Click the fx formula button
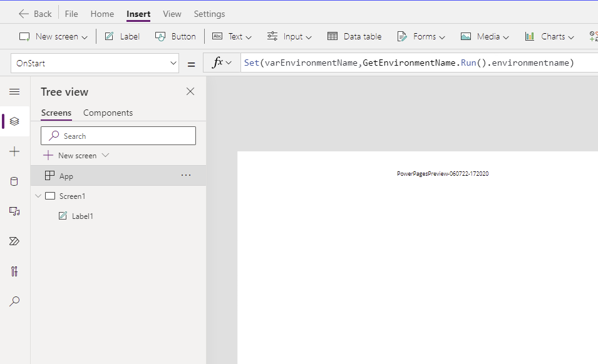 (222, 63)
